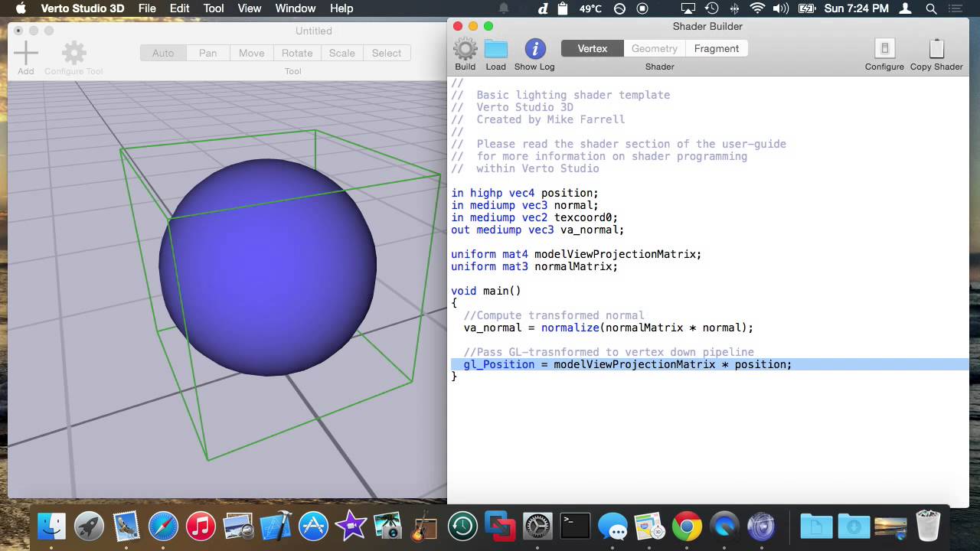Viewport: 980px width, 551px height.
Task: Open Finder from the Dock
Action: tap(52, 527)
